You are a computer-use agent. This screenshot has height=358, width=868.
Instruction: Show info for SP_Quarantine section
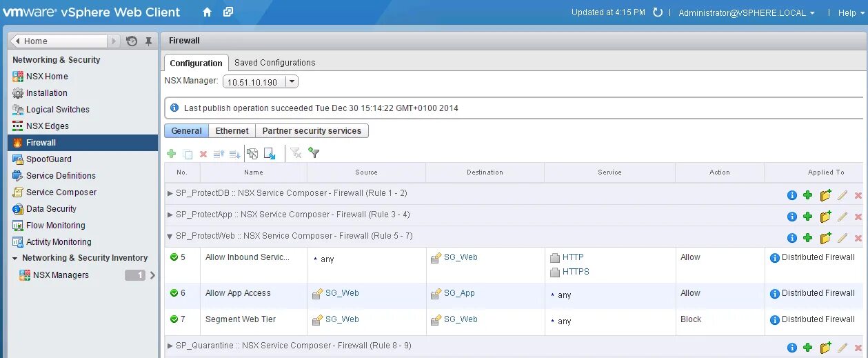[x=792, y=348]
